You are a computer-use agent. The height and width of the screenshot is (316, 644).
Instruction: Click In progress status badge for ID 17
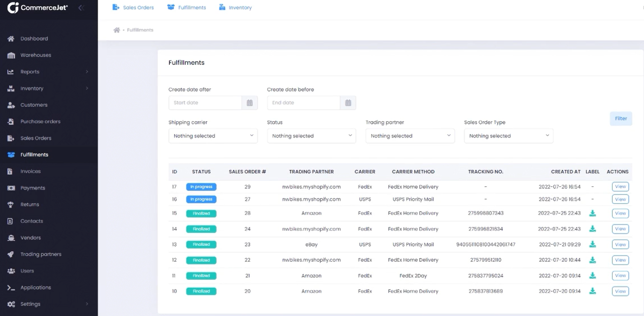coord(201,187)
